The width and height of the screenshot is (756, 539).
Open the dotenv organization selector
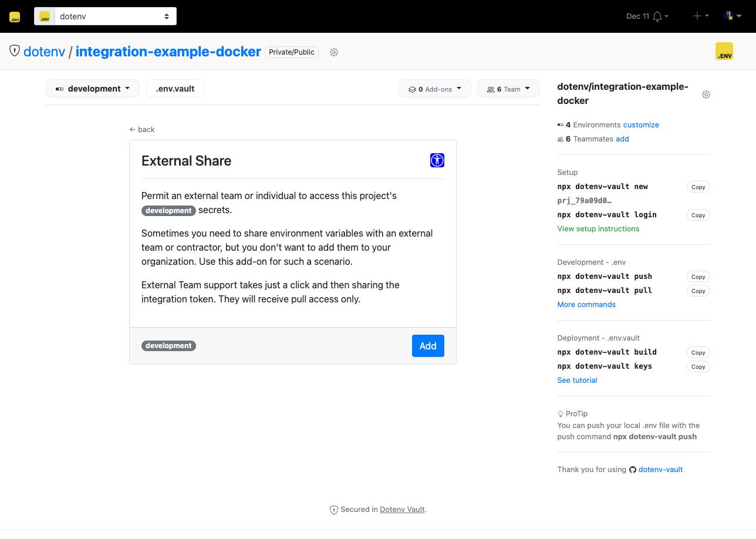click(x=106, y=16)
